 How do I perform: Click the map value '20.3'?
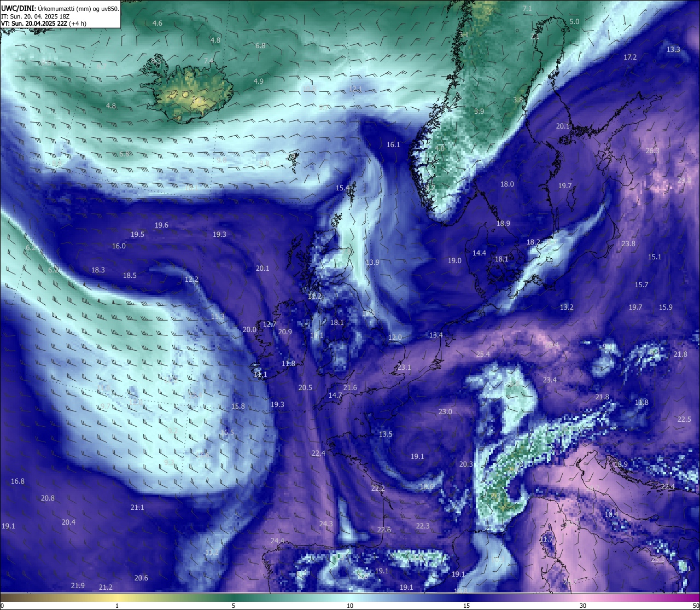[x=466, y=464]
